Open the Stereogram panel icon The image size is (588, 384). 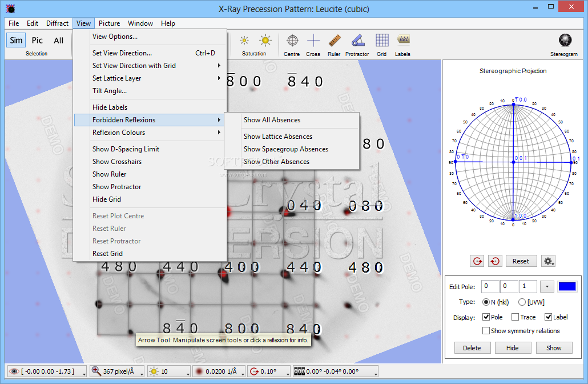[565, 40]
